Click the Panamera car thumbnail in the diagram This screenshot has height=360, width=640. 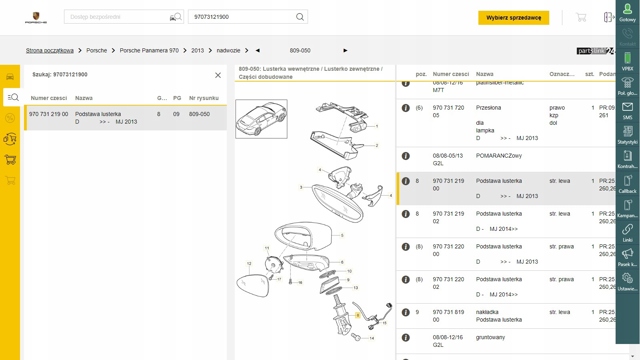tap(261, 119)
